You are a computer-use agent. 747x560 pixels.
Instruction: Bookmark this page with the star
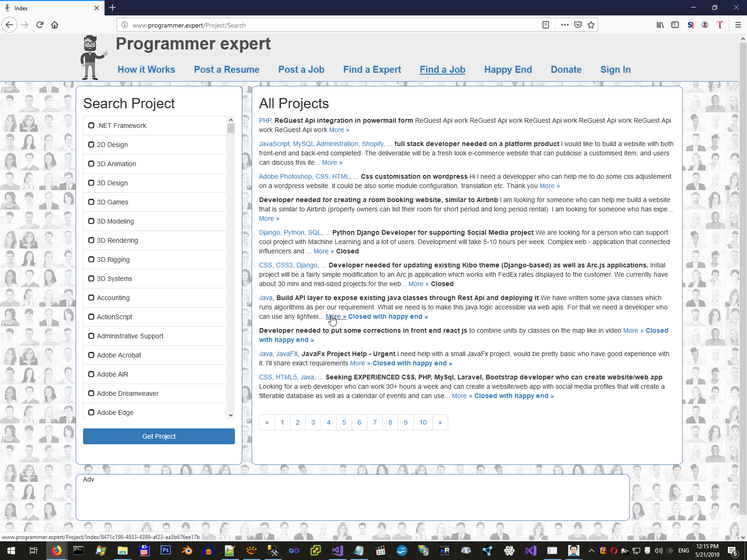(x=591, y=25)
